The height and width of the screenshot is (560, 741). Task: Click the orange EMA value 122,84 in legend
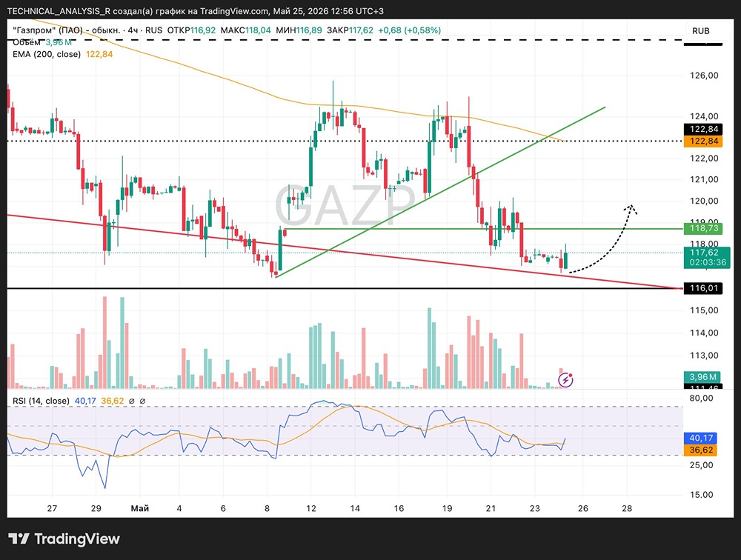click(x=99, y=54)
